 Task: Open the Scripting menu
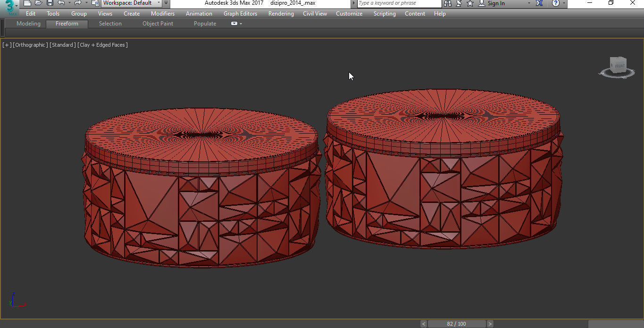[x=385, y=14]
